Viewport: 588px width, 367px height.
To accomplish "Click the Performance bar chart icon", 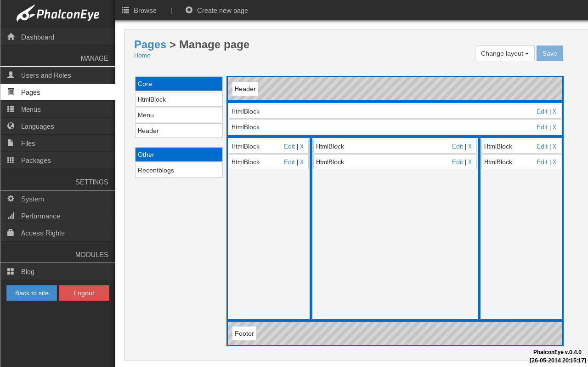I will 11,216.
